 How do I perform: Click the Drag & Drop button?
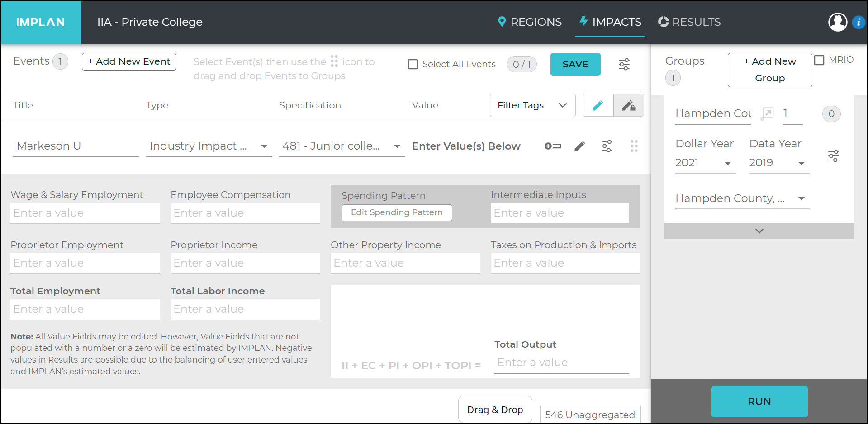click(495, 410)
